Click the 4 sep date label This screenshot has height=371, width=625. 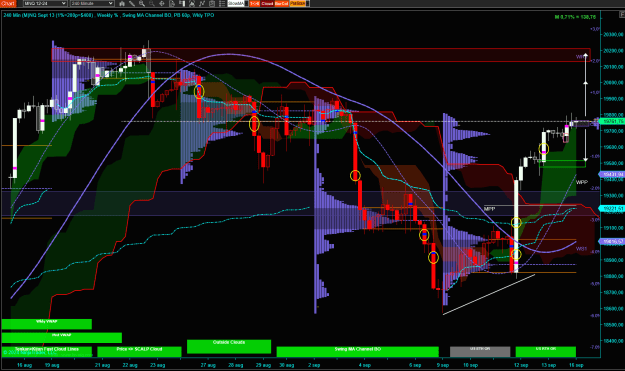point(365,365)
